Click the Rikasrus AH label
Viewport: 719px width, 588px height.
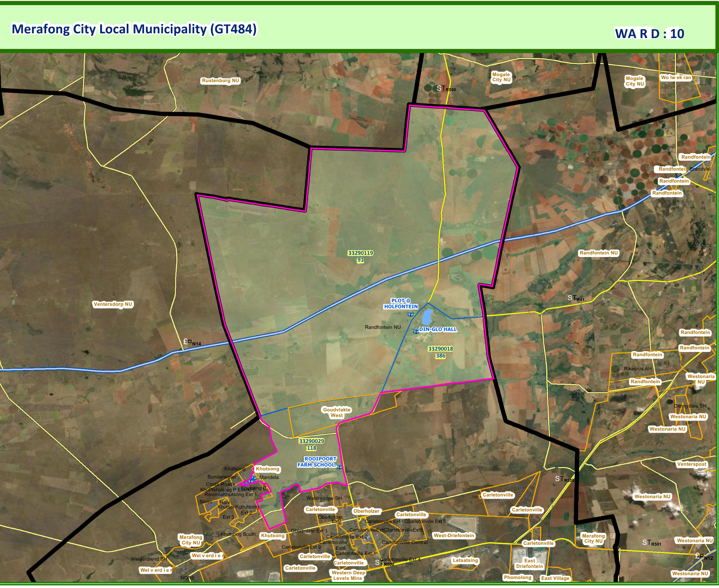pyautogui.click(x=638, y=369)
